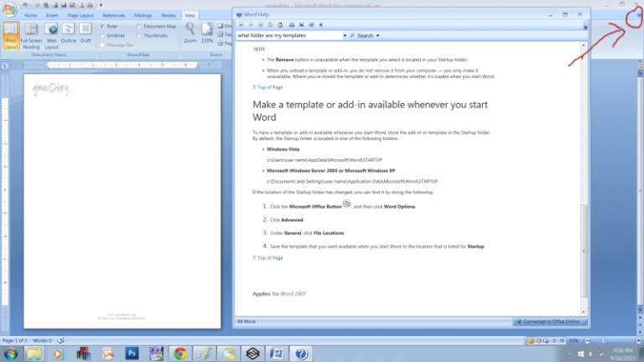644x362 pixels.
Task: Click Connected to Office Online status button
Action: (548, 322)
